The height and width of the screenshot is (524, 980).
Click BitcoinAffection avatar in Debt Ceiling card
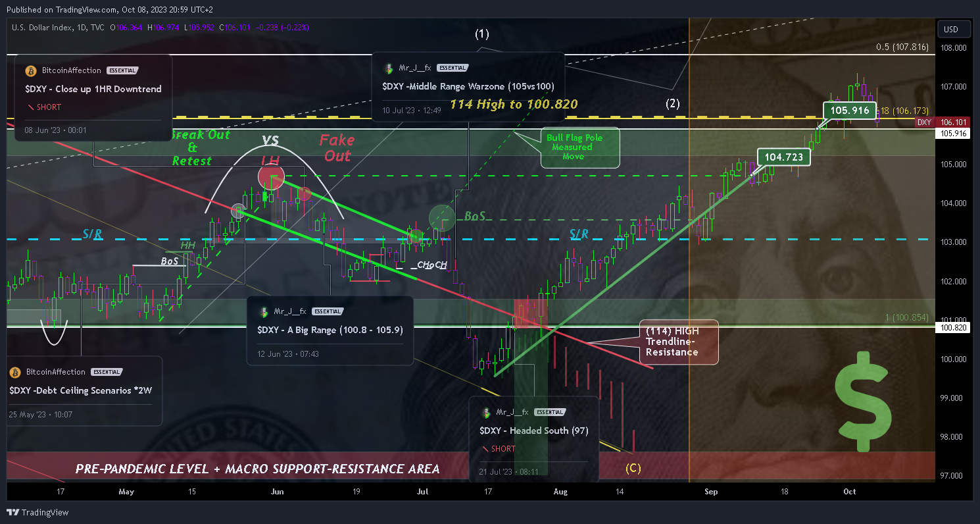(14, 372)
